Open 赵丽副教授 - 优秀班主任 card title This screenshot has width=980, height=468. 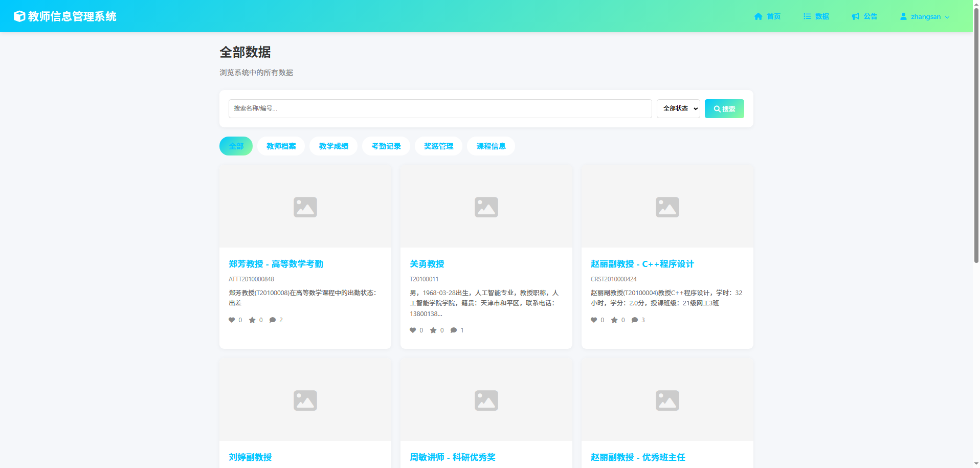[x=638, y=457]
